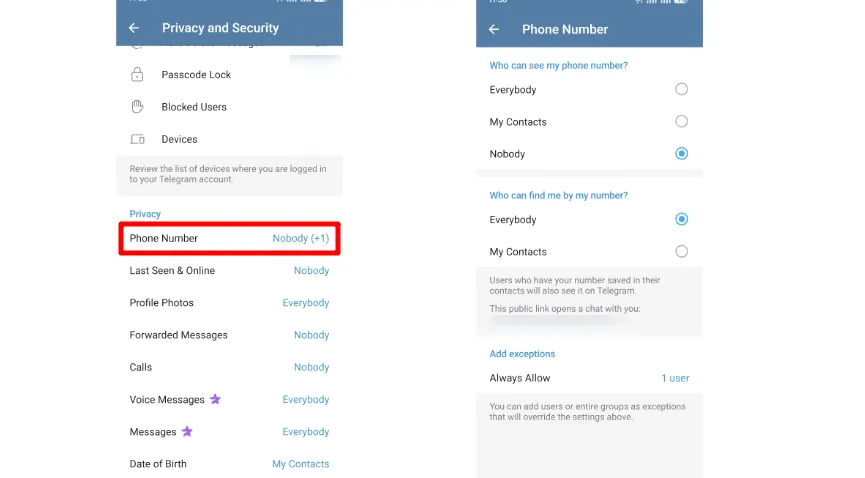865x478 pixels.
Task: Open Always Allow exceptions showing 1 user
Action: click(x=589, y=378)
